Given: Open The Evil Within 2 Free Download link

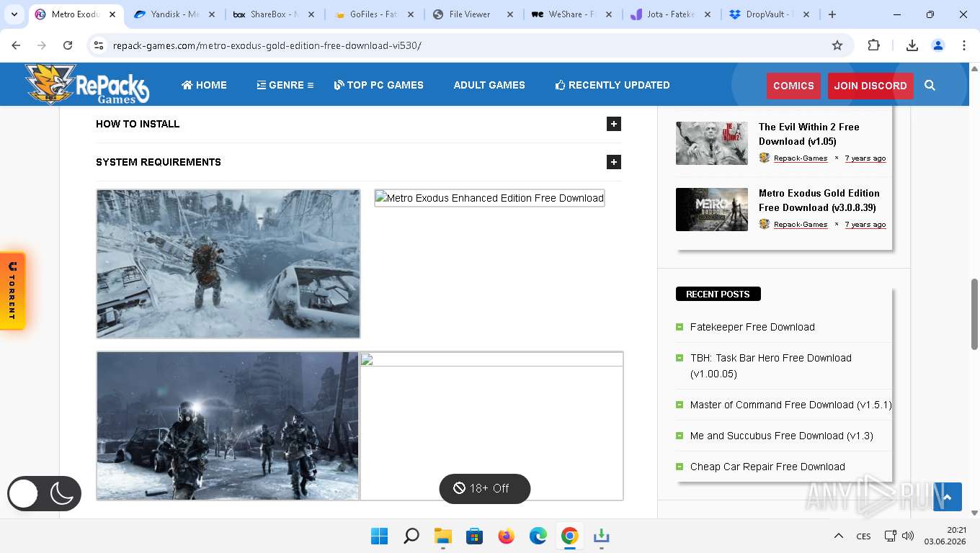Looking at the screenshot, I should pyautogui.click(x=809, y=134).
